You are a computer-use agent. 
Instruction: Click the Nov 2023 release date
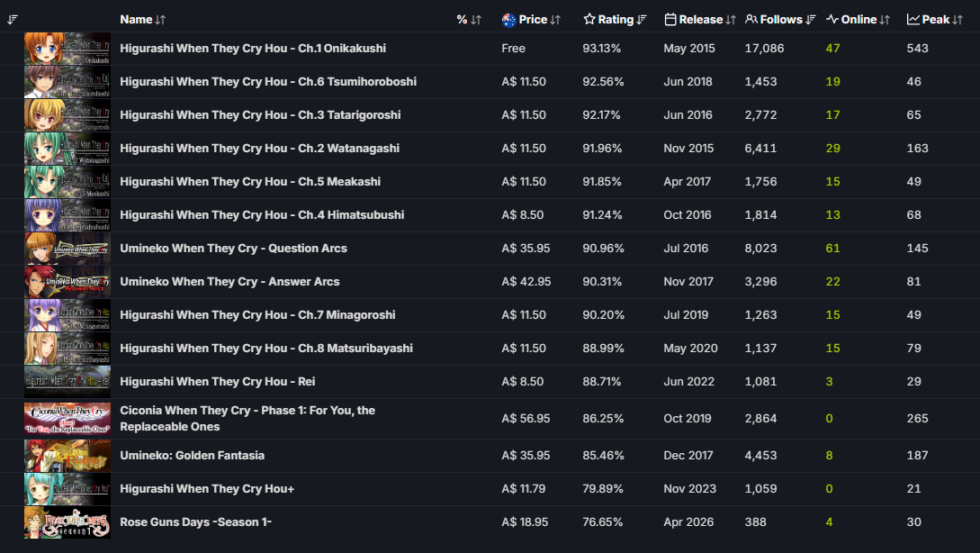[x=690, y=488]
